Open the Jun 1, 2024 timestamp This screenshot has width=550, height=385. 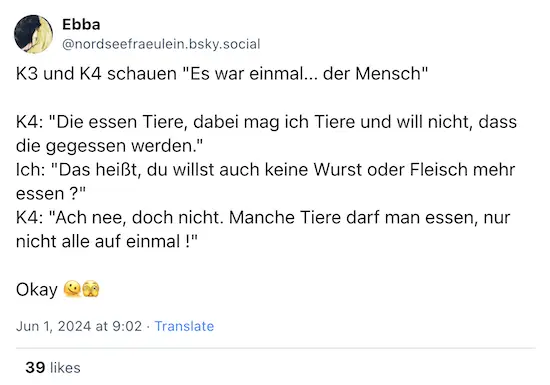[79, 326]
